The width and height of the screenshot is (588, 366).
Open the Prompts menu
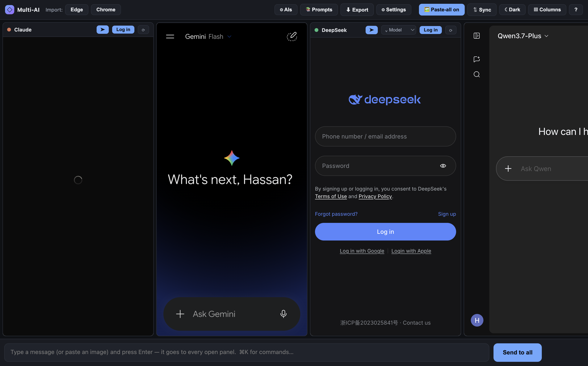(x=319, y=10)
